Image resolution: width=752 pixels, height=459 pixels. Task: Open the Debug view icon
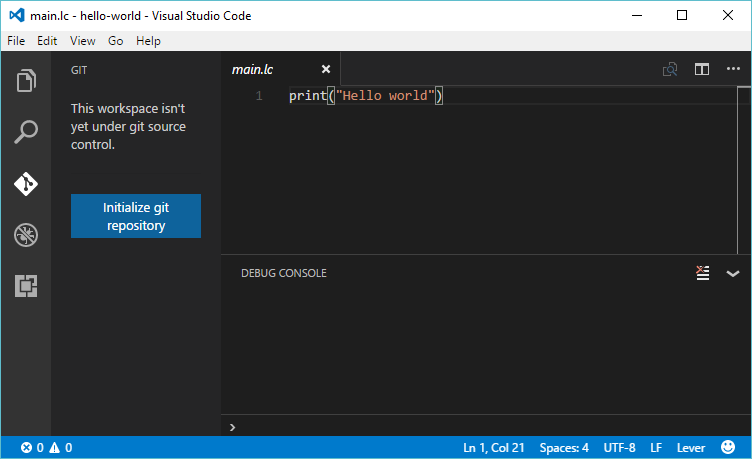[x=26, y=236]
